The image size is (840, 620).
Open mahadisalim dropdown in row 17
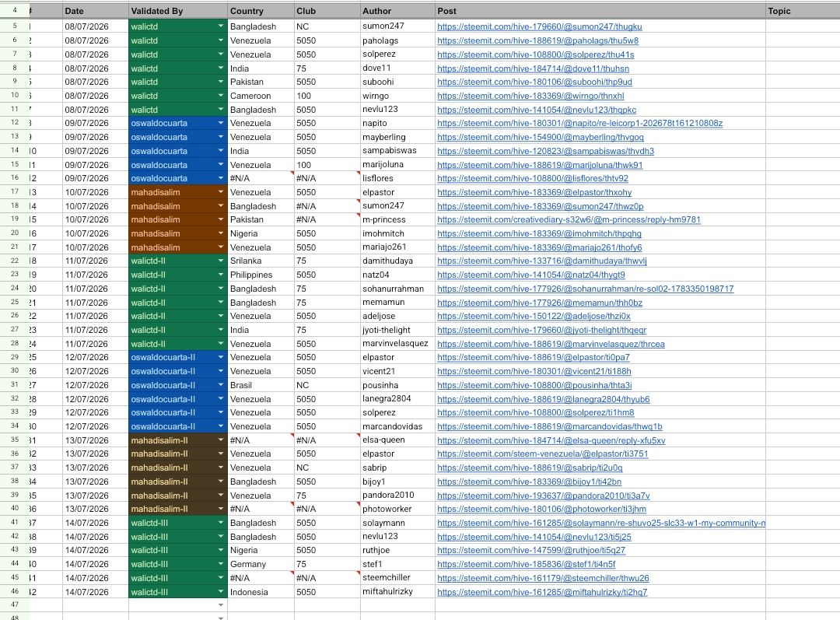click(x=221, y=192)
